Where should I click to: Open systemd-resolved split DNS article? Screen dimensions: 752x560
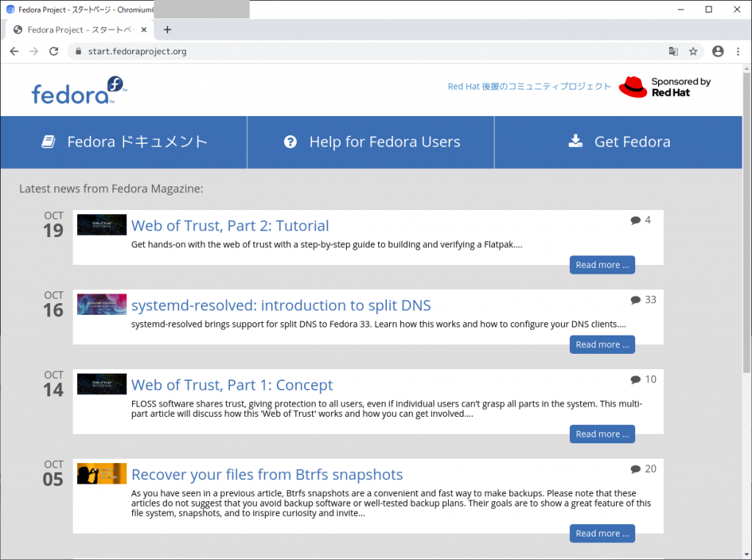point(281,305)
